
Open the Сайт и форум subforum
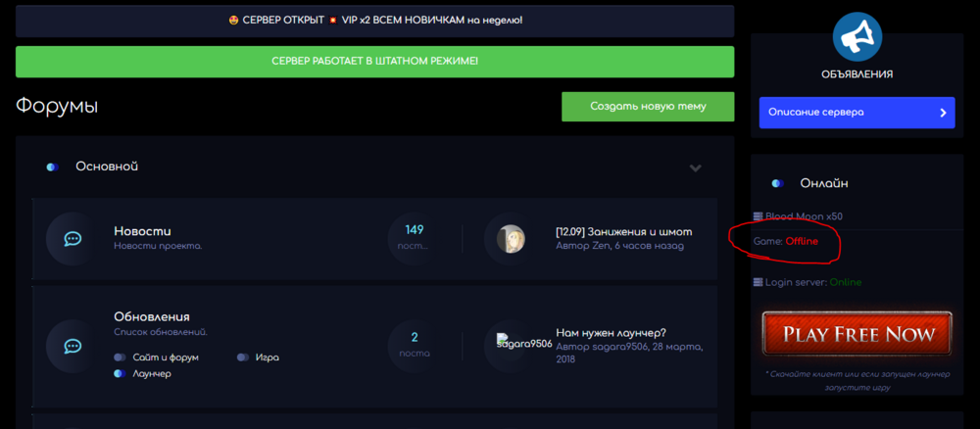163,357
